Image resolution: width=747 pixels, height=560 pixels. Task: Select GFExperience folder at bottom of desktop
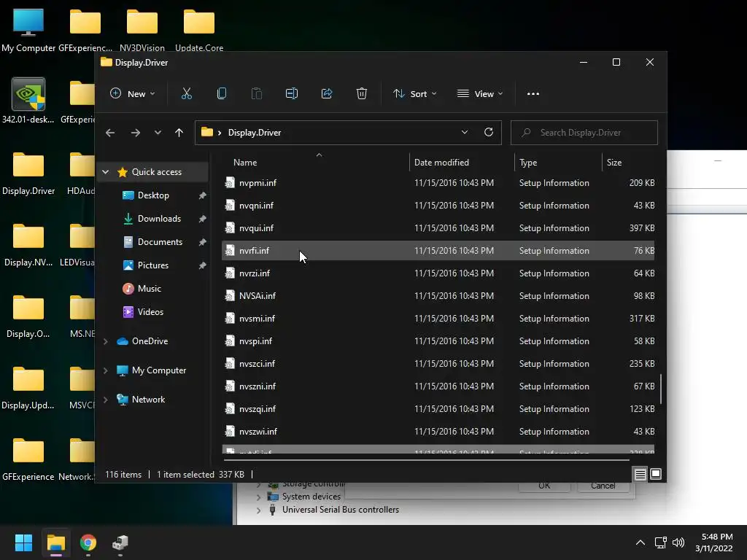coord(28,459)
